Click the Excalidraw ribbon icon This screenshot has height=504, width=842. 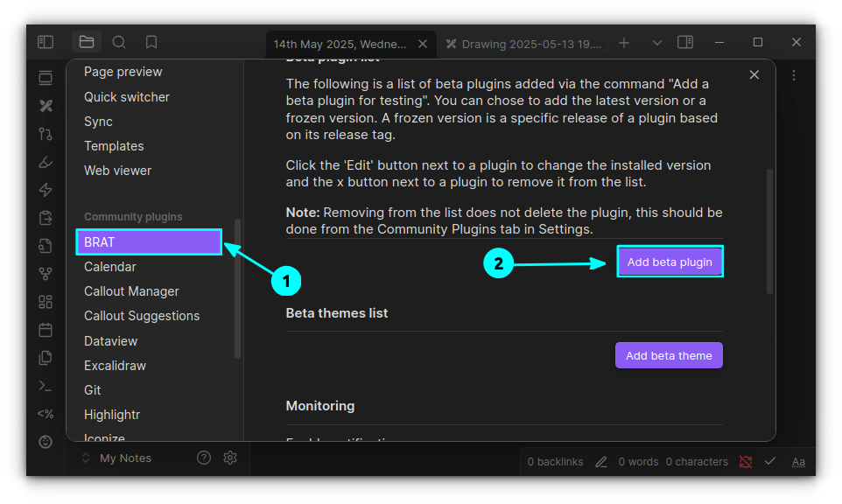[x=46, y=106]
